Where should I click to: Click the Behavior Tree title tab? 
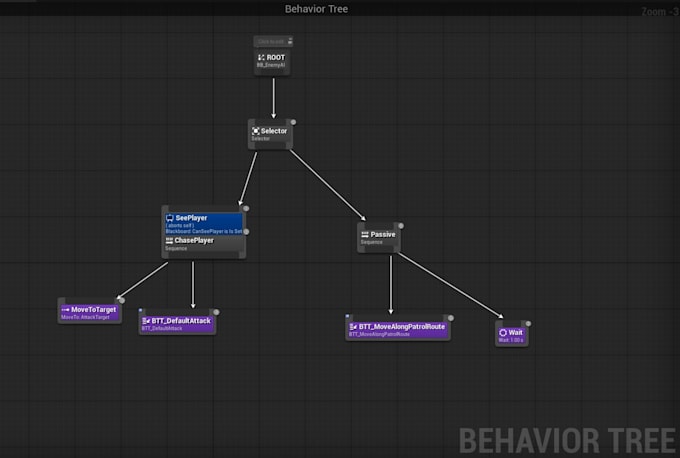tap(316, 9)
